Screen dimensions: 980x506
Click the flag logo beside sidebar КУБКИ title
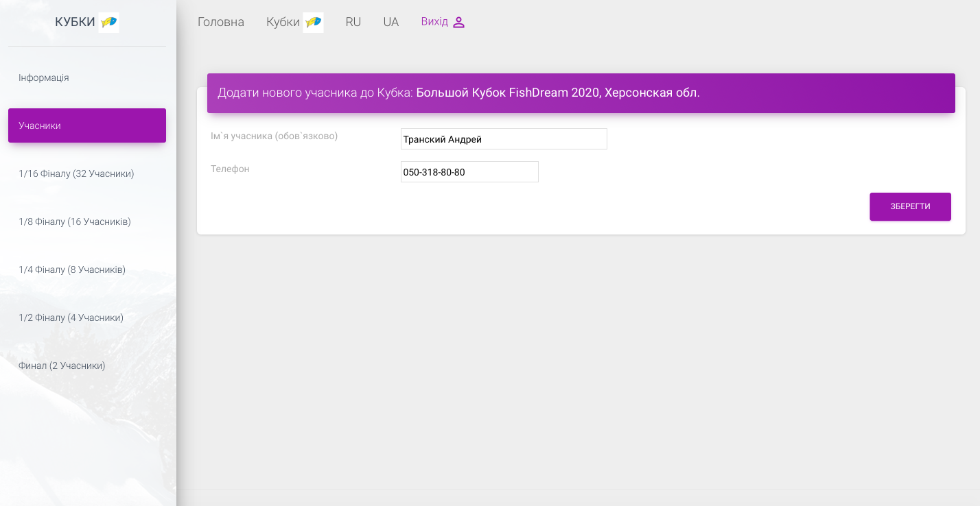coord(108,23)
